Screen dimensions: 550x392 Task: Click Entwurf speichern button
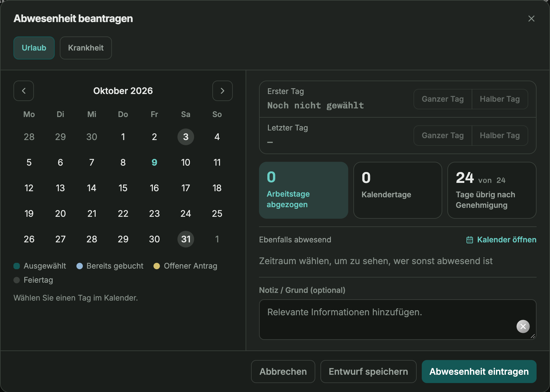pyautogui.click(x=368, y=372)
